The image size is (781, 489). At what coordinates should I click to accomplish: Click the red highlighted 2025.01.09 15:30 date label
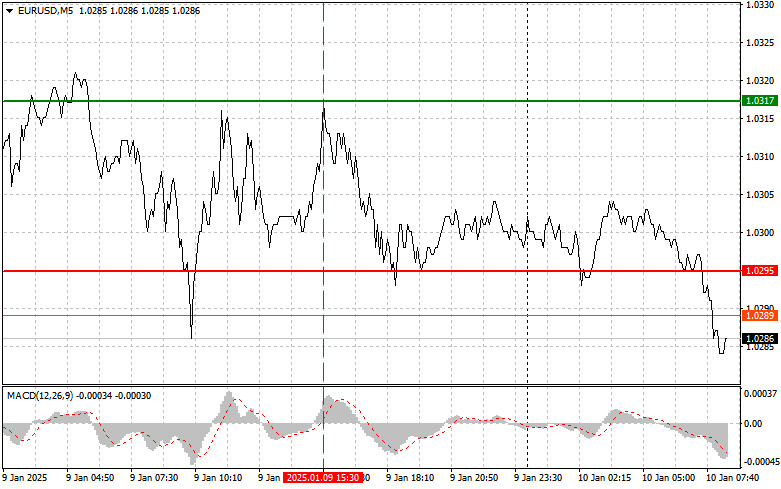[x=322, y=478]
